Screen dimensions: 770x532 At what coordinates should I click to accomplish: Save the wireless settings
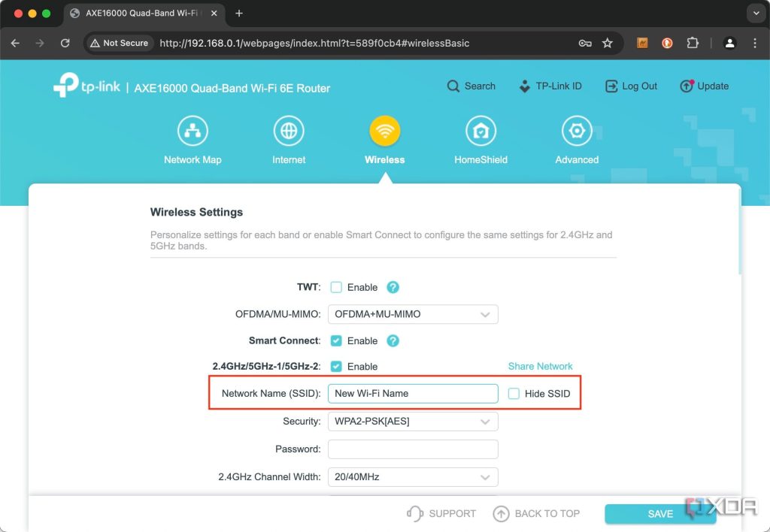[x=660, y=513]
